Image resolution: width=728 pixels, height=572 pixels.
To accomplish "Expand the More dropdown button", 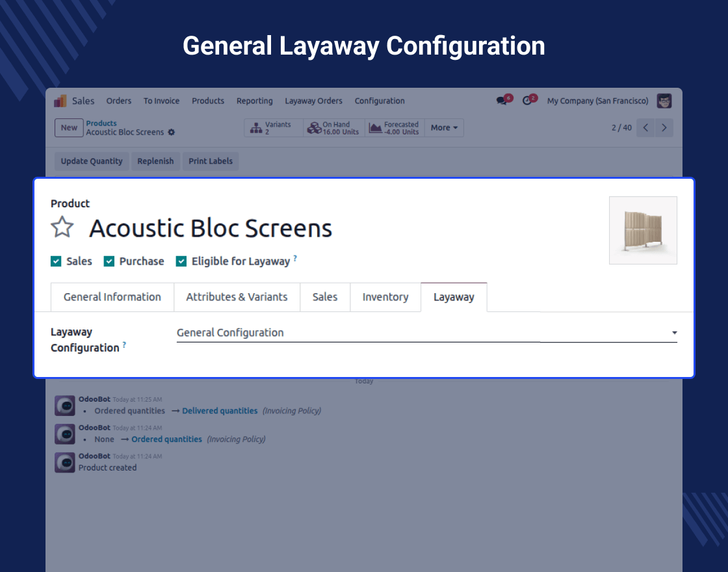I will click(445, 127).
